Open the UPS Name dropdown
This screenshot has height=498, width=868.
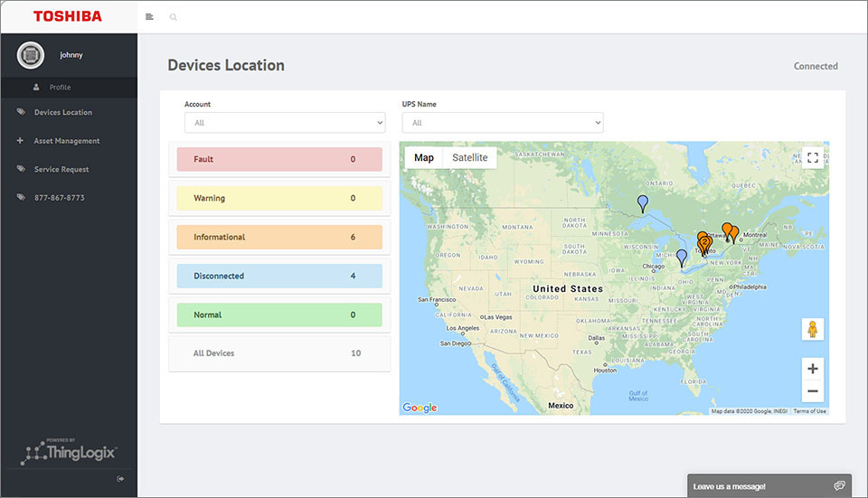click(503, 123)
